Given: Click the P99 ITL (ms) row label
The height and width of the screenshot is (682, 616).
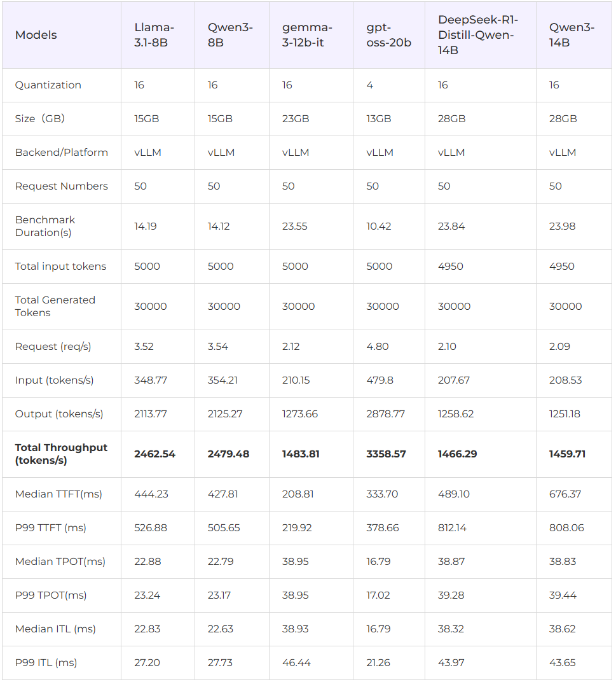Looking at the screenshot, I should coord(46,662).
